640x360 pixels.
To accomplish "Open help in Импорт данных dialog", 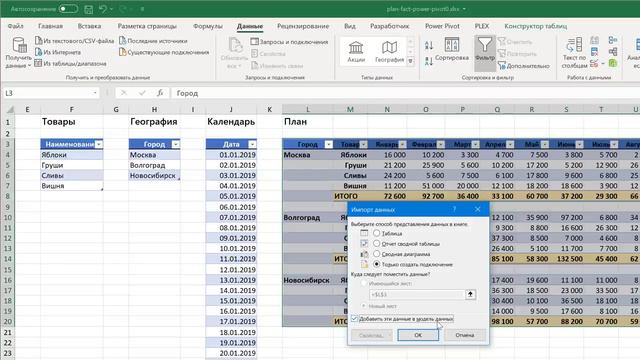I will point(454,209).
